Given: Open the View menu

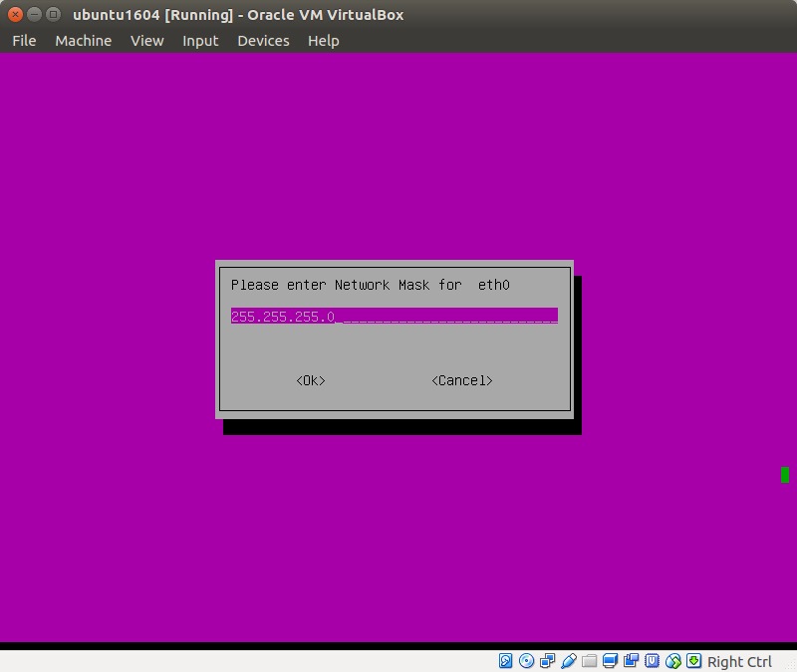Looking at the screenshot, I should (x=146, y=41).
